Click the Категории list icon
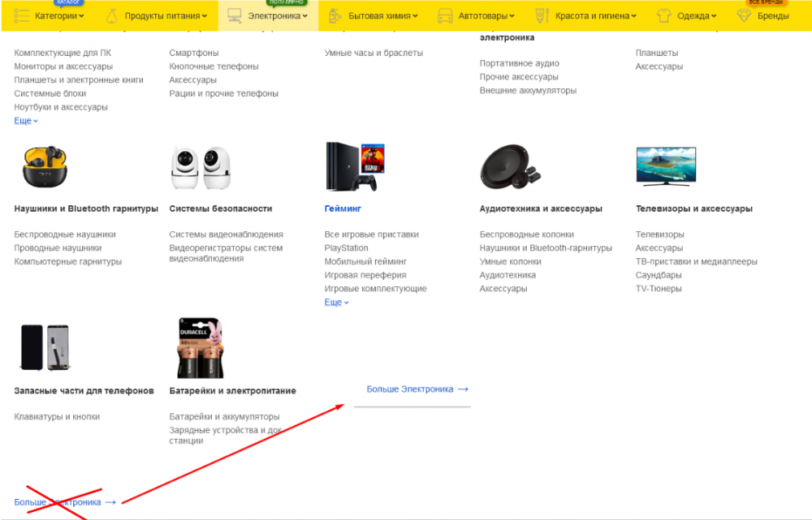812x520 pixels. click(x=22, y=15)
